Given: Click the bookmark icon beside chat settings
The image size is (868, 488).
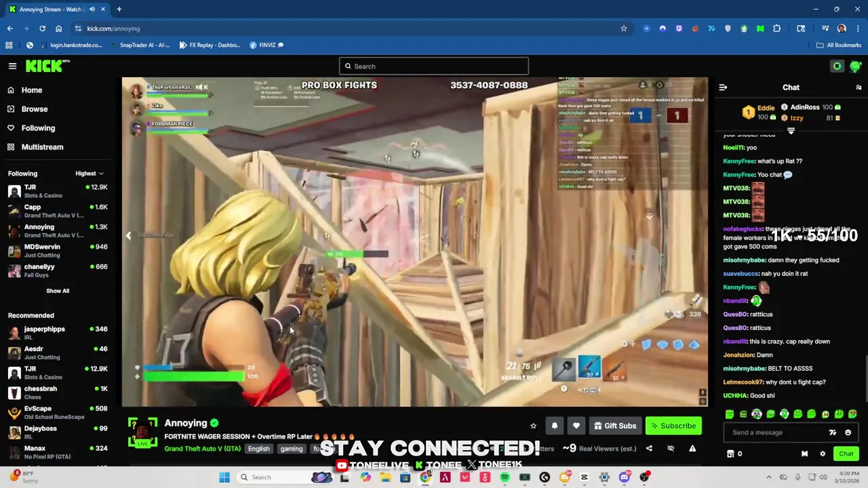Looking at the screenshot, I should 804,454.
